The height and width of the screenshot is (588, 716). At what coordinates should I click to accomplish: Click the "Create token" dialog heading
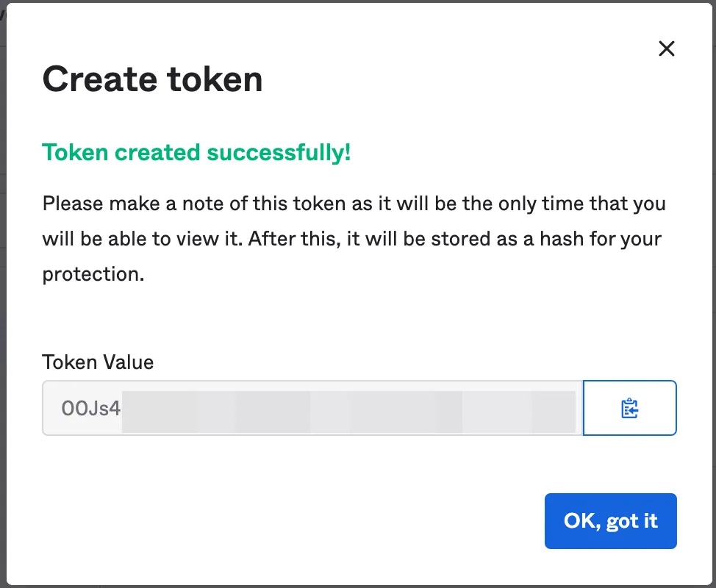(x=152, y=79)
